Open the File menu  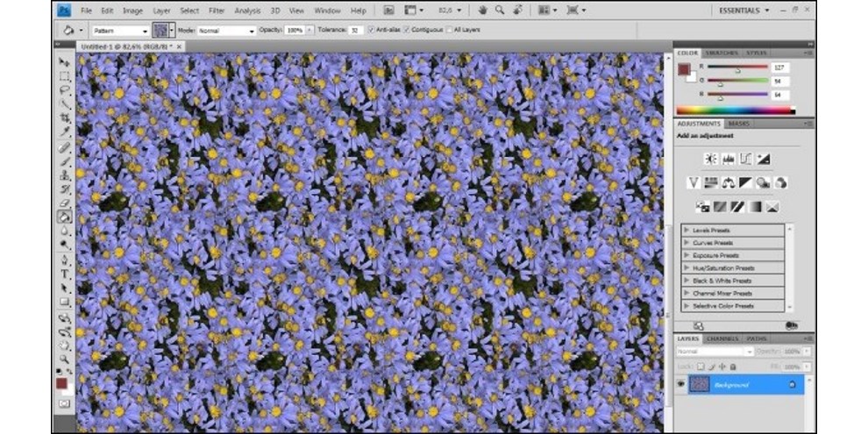[x=86, y=11]
